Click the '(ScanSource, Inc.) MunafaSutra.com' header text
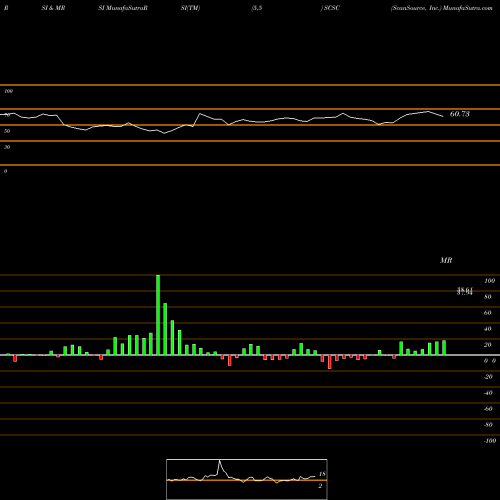This screenshot has height=500, width=500. pos(442,8)
